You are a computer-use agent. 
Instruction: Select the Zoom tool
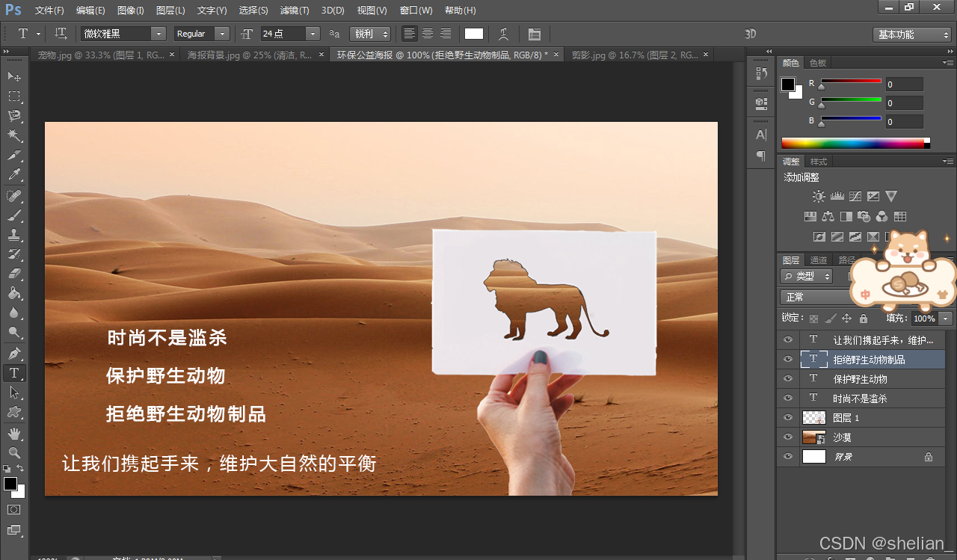[x=14, y=452]
